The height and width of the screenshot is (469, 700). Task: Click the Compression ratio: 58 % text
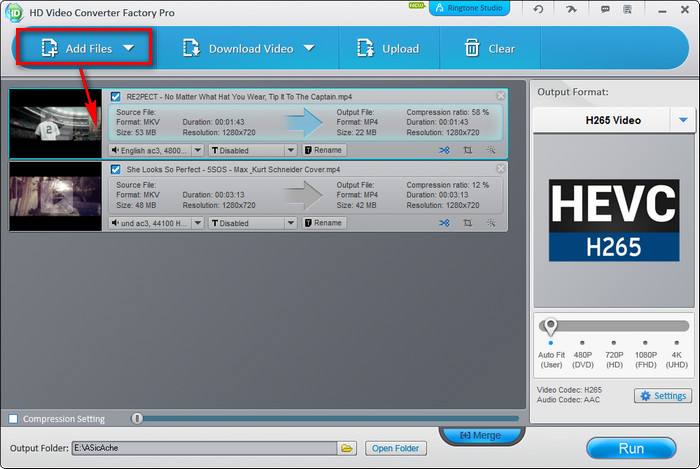point(447,112)
